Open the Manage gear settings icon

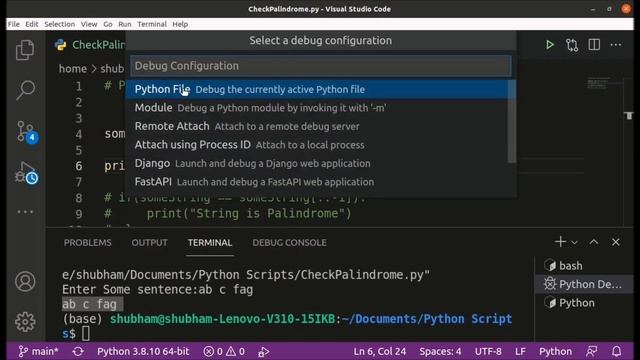[25, 322]
